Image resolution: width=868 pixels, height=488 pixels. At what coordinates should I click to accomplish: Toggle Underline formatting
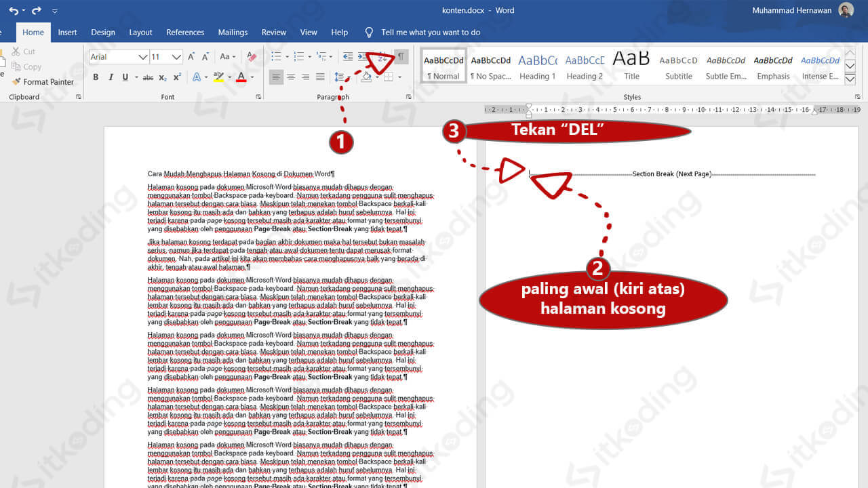125,77
